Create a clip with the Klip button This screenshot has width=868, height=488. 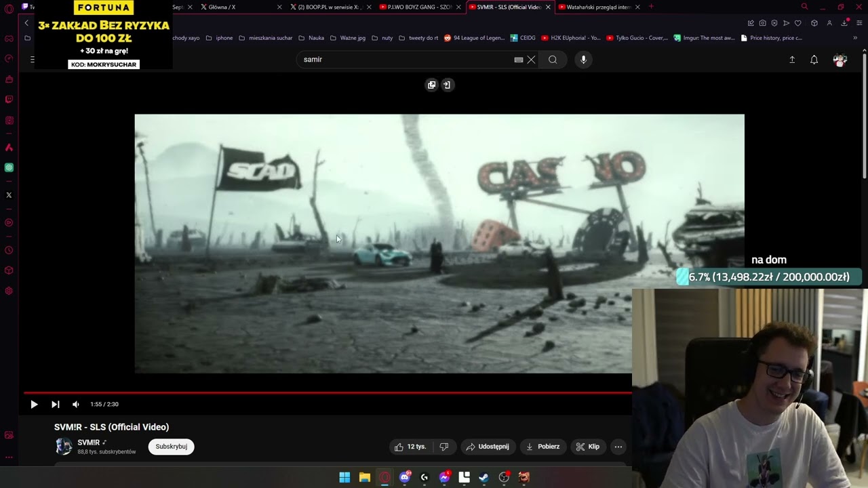click(x=587, y=447)
